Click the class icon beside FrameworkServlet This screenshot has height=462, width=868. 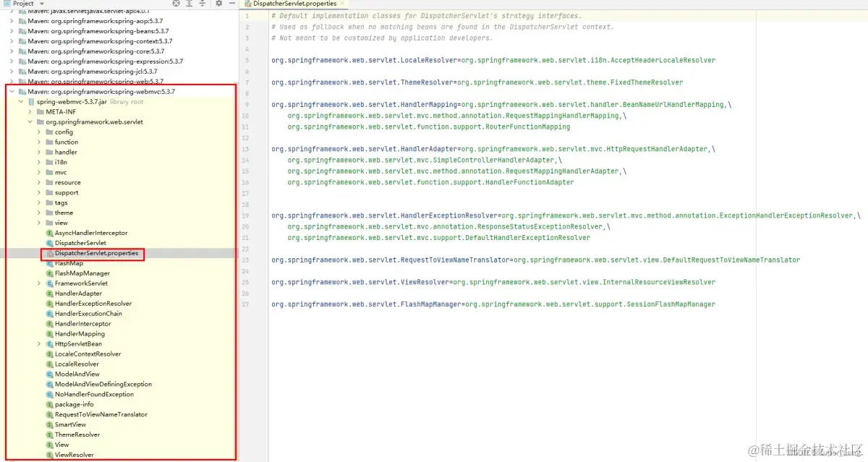pyautogui.click(x=49, y=284)
